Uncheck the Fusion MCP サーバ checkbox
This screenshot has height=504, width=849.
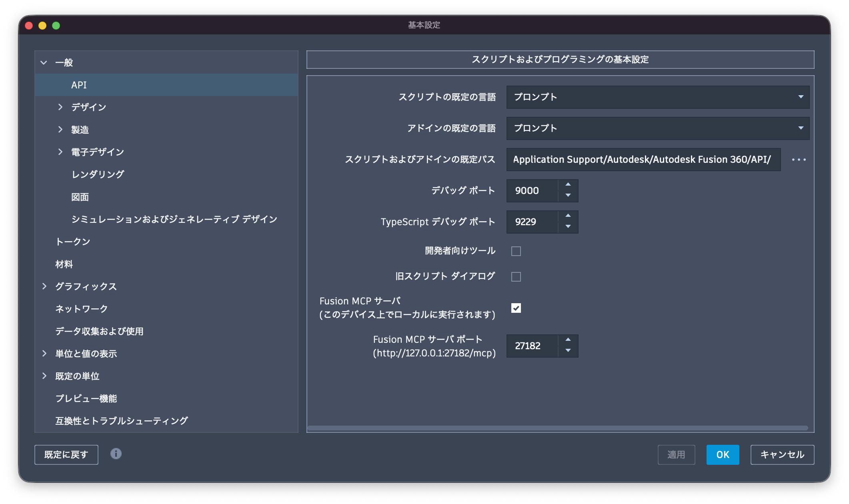pos(516,308)
